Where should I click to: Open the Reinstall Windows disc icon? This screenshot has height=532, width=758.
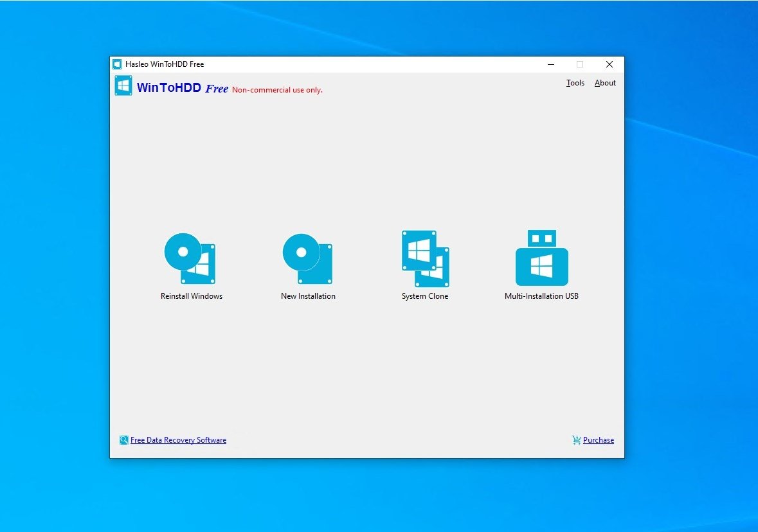click(x=190, y=258)
